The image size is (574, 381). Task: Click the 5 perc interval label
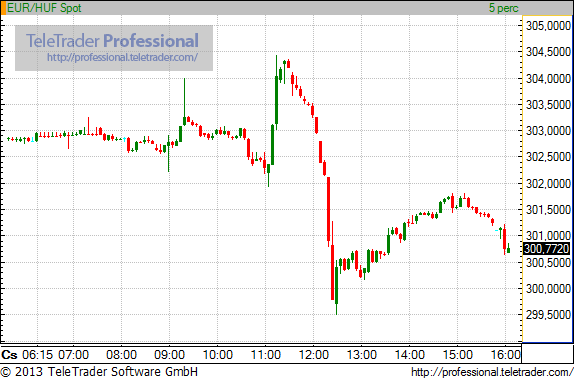coord(503,8)
